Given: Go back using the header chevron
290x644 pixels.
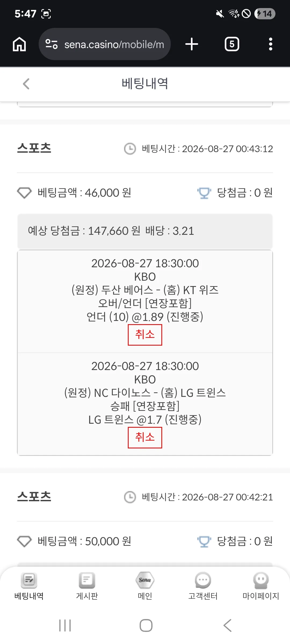Looking at the screenshot, I should click(x=26, y=84).
